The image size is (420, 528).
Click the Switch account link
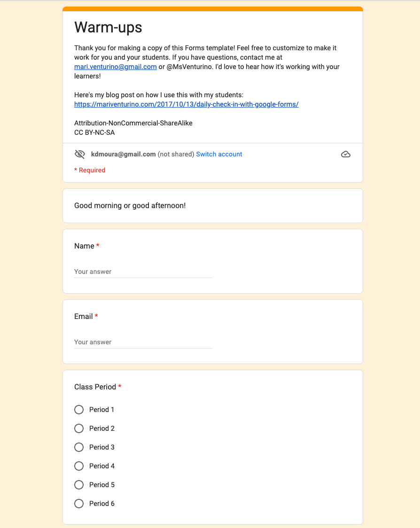[x=219, y=154]
